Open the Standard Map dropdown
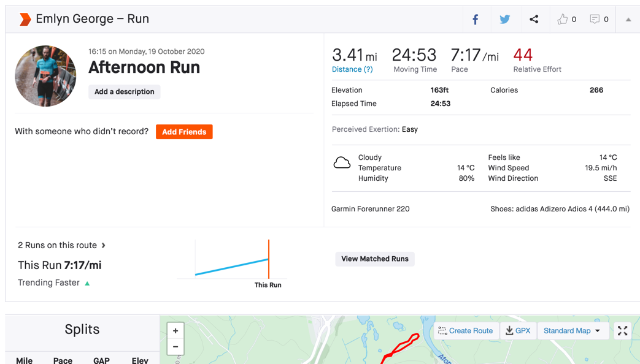640x364 pixels. (x=572, y=331)
